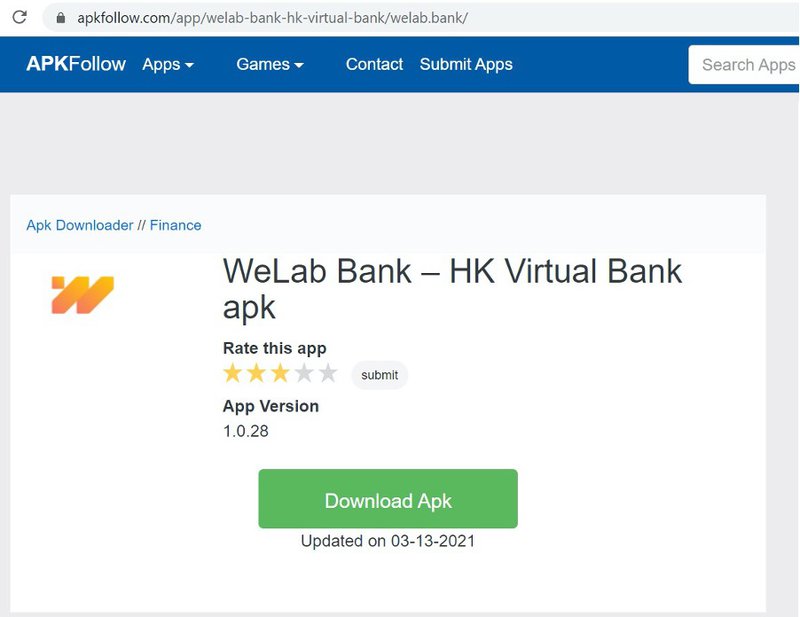This screenshot has height=617, width=800.
Task: Open the Apps dropdown menu
Action: click(168, 64)
